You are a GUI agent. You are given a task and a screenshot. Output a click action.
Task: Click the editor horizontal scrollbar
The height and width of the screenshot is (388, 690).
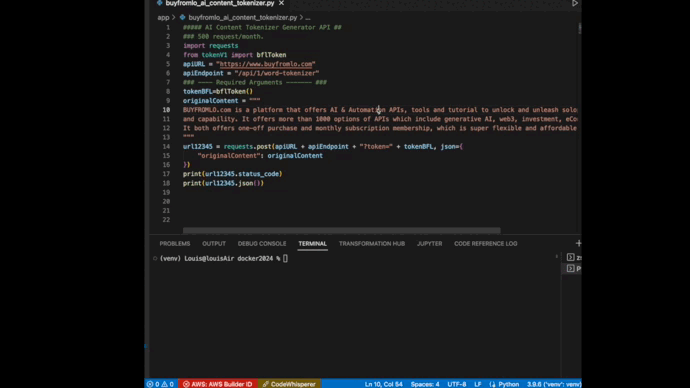(x=341, y=231)
